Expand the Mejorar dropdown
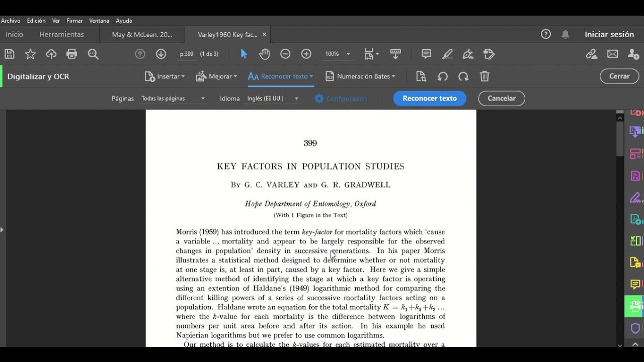Viewport: 644px width, 362px height. tap(216, 76)
